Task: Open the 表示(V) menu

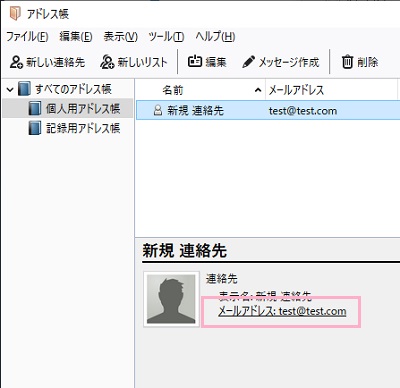Action: point(120,36)
